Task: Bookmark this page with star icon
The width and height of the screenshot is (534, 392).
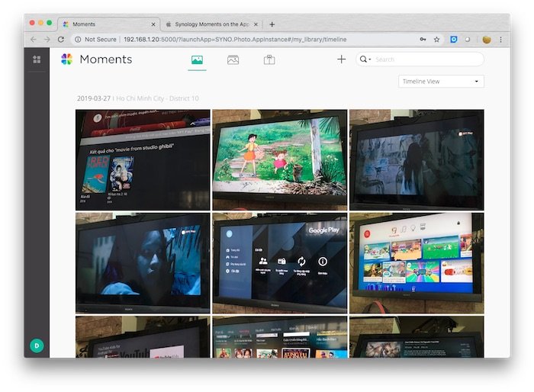Action: coord(436,40)
